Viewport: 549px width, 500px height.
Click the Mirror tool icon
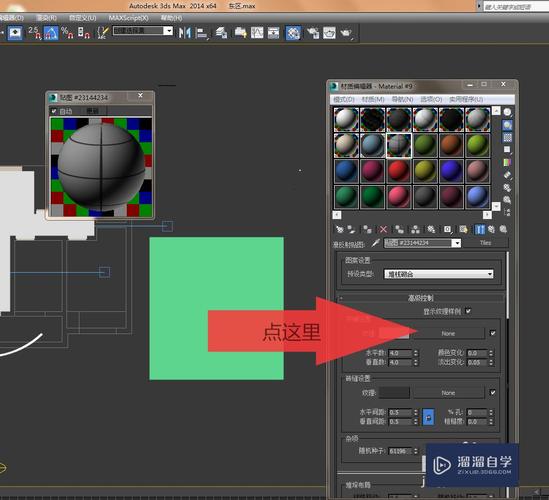click(185, 33)
